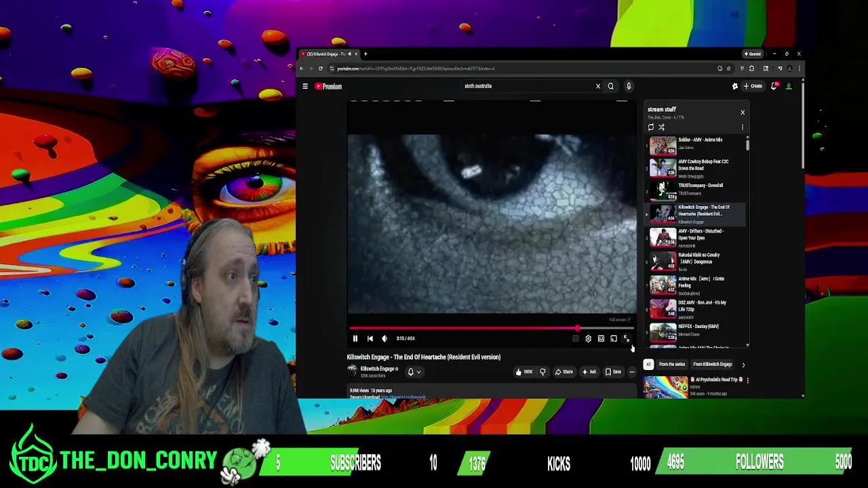
Task: Click the playlist panel scrollbar
Action: point(748,144)
